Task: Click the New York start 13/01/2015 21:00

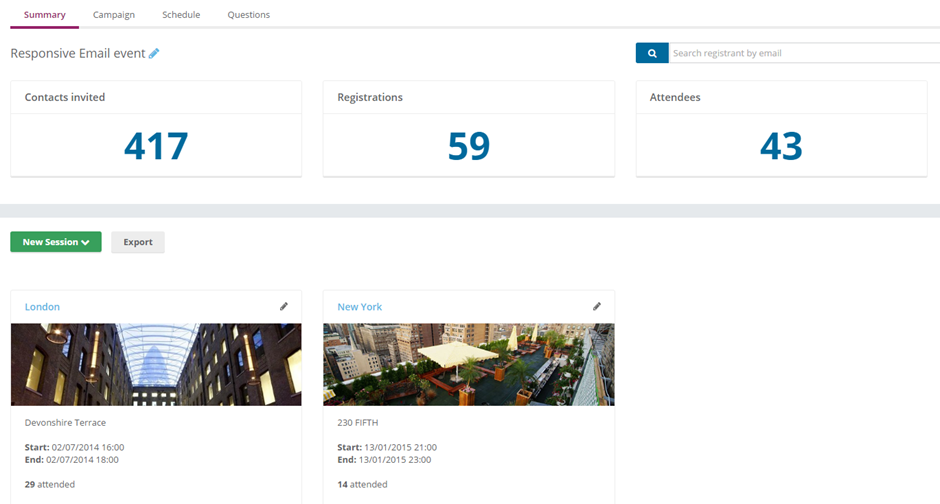Action: pyautogui.click(x=400, y=447)
